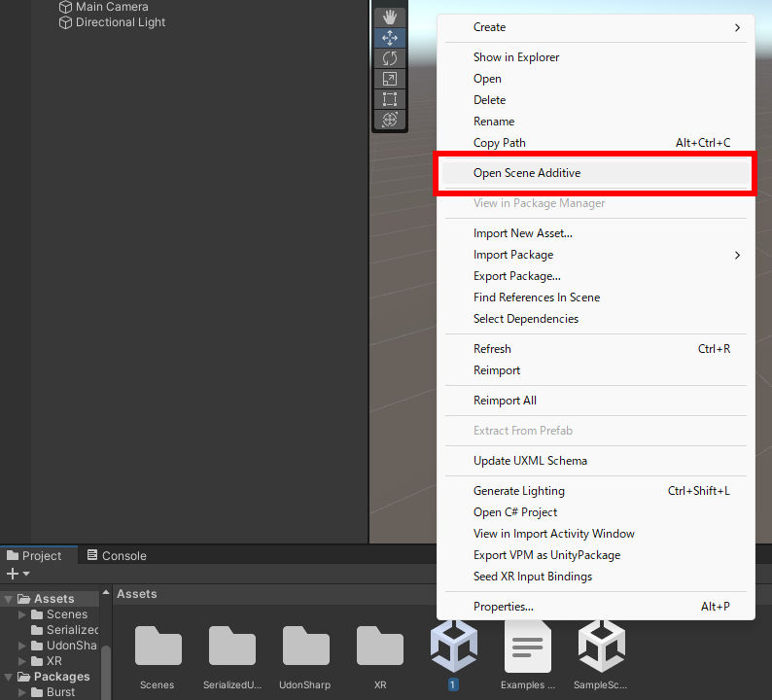772x700 pixels.
Task: Collapse the Assets folder tree
Action: (9, 599)
